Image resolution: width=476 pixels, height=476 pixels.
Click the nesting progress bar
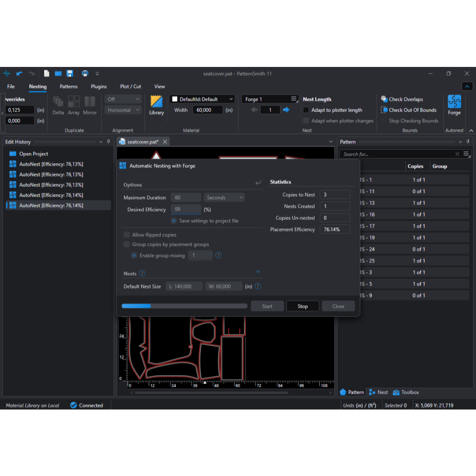(x=184, y=306)
